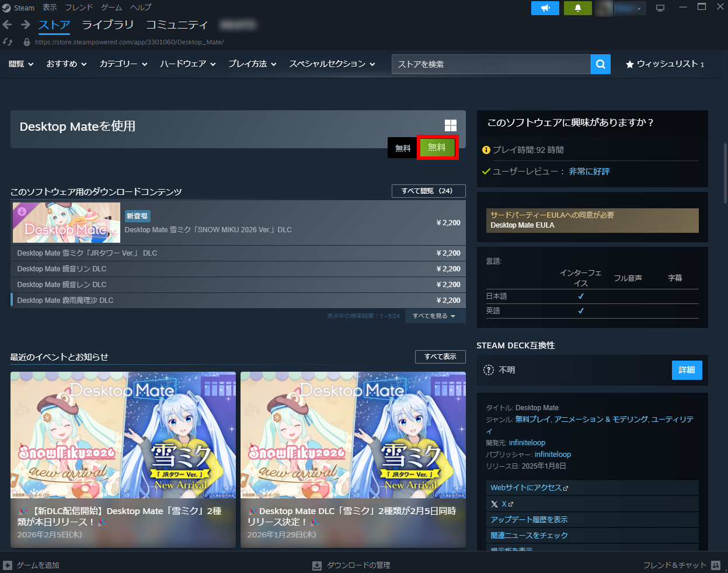Click the 無料 button to use Desktop Mate

[x=437, y=148]
